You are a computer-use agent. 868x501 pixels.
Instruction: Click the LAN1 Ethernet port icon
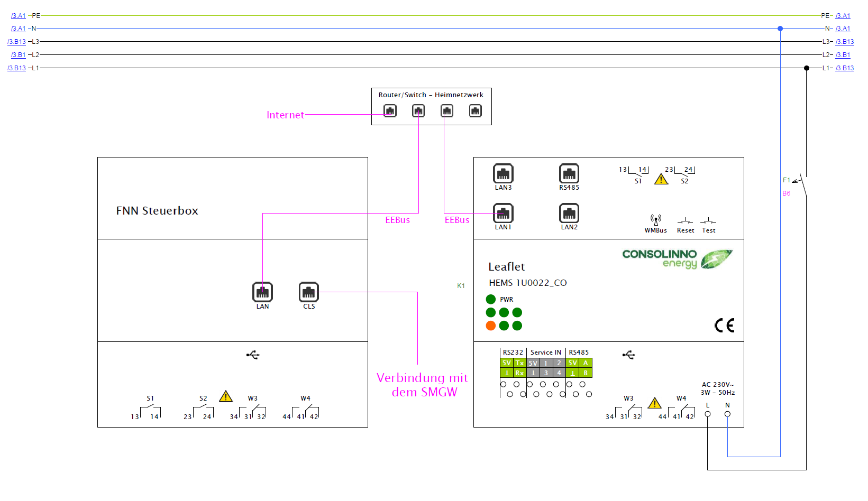point(503,213)
